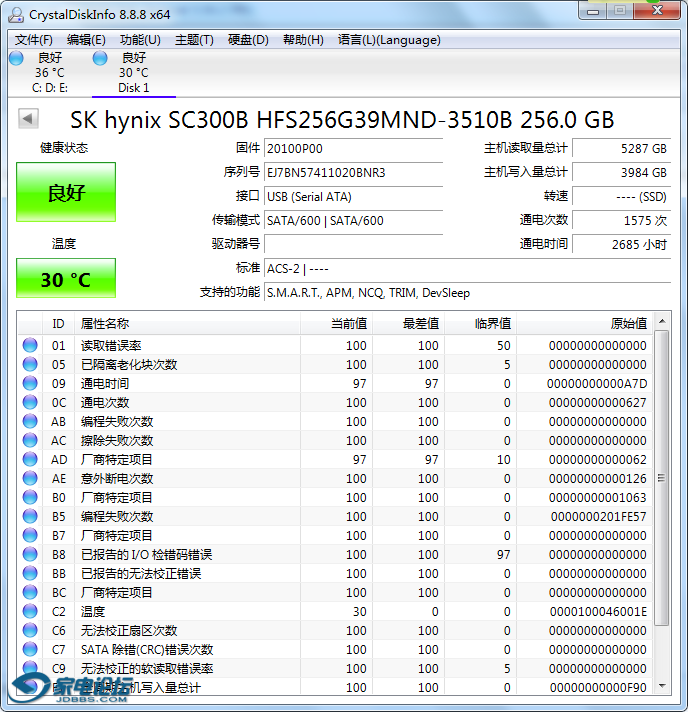
Task: Open the 主题(T) menu
Action: (x=194, y=40)
